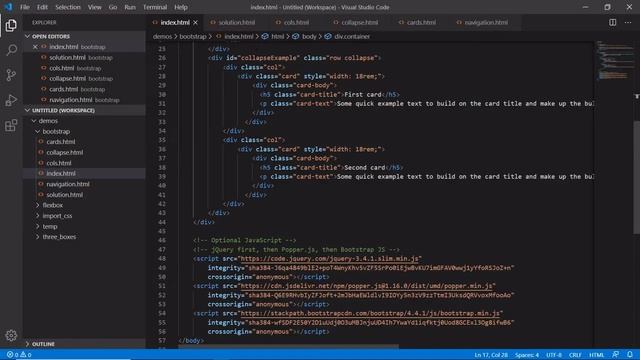640x360 pixels.
Task: Open the Selection menu
Action: pos(68,7)
